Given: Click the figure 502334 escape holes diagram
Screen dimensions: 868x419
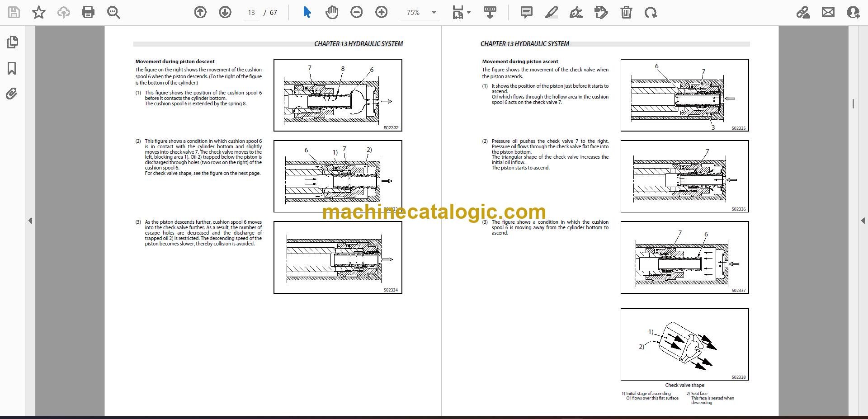Looking at the screenshot, I should [338, 257].
